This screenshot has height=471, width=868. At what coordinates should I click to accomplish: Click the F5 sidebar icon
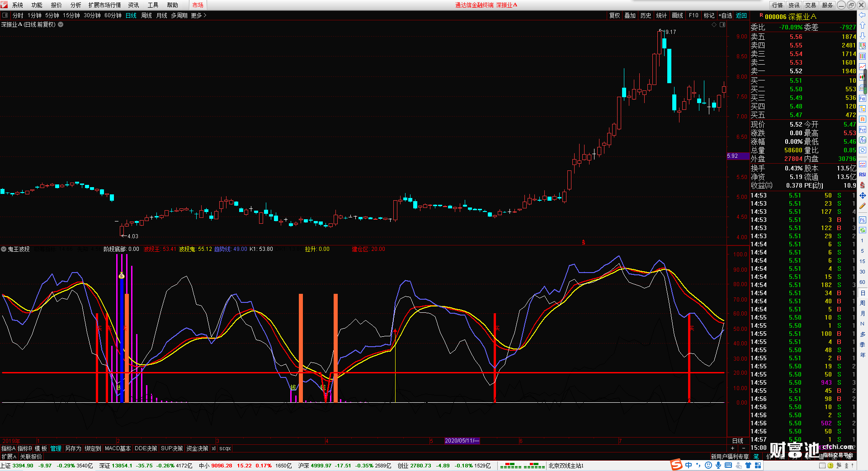point(863,220)
